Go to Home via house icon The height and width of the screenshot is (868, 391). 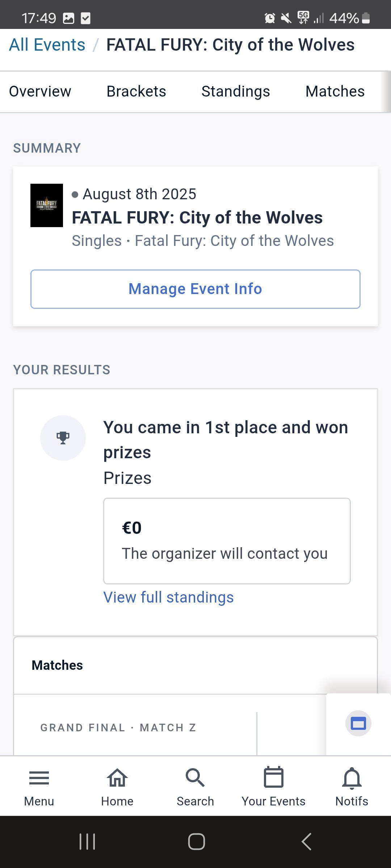pos(117,778)
